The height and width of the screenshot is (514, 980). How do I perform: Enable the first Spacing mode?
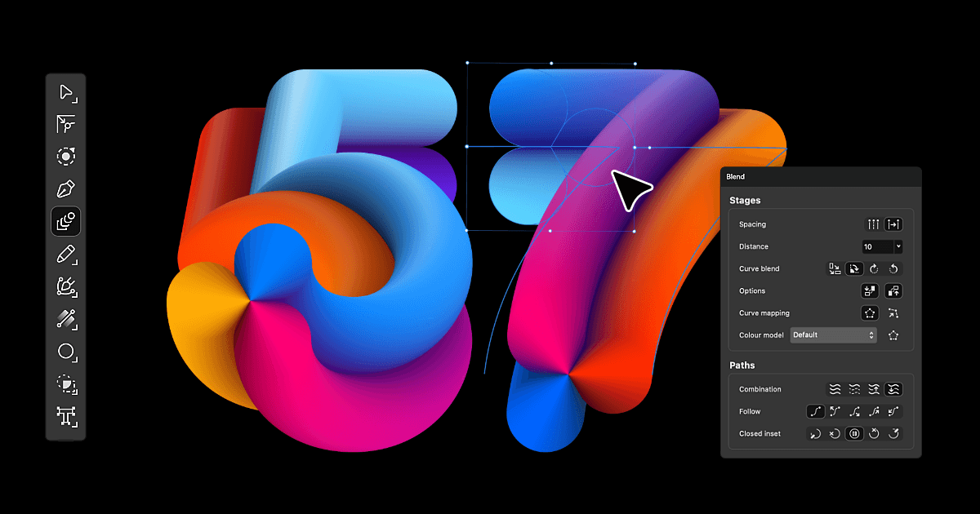874,224
